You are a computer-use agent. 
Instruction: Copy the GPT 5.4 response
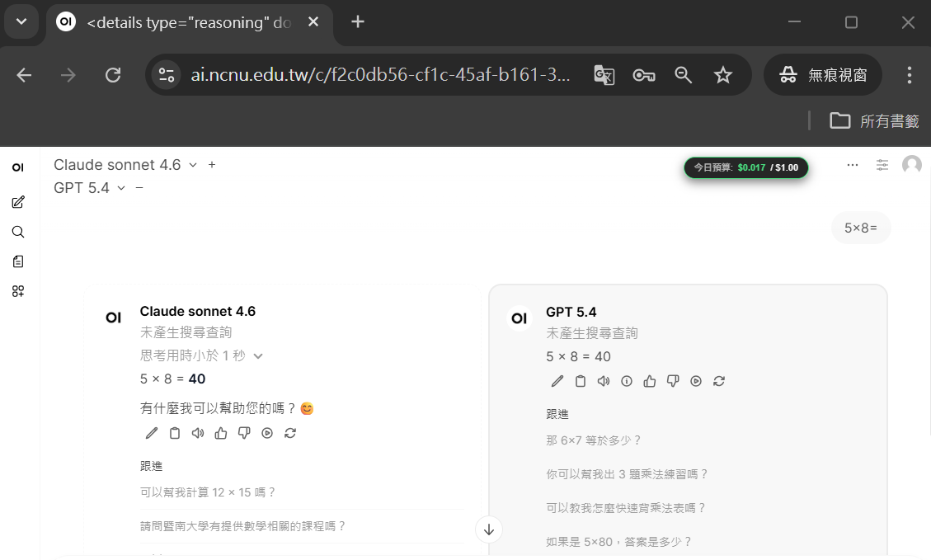[x=581, y=381]
